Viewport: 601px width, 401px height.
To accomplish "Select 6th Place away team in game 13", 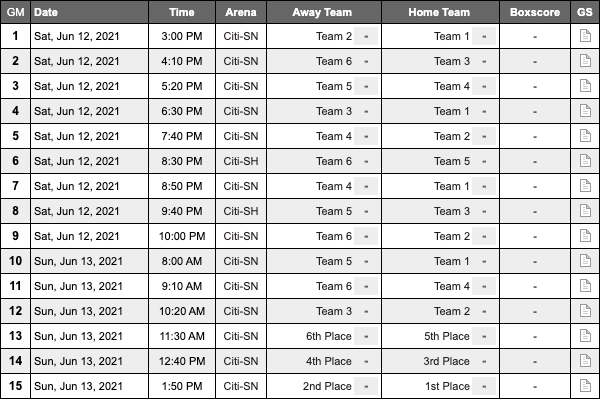I will (328, 336).
